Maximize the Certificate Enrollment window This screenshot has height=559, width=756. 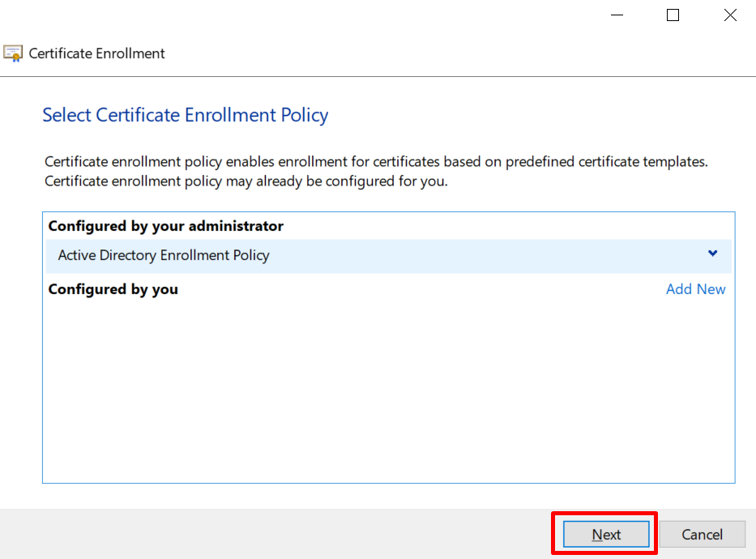pos(673,15)
